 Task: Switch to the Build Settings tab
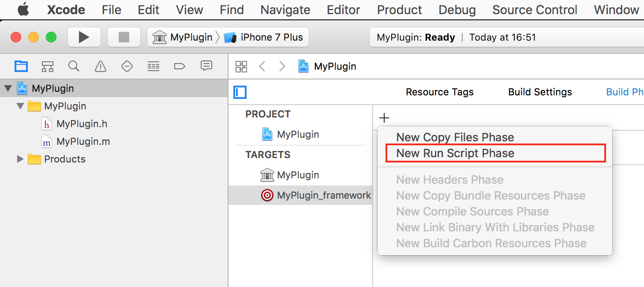[x=540, y=92]
